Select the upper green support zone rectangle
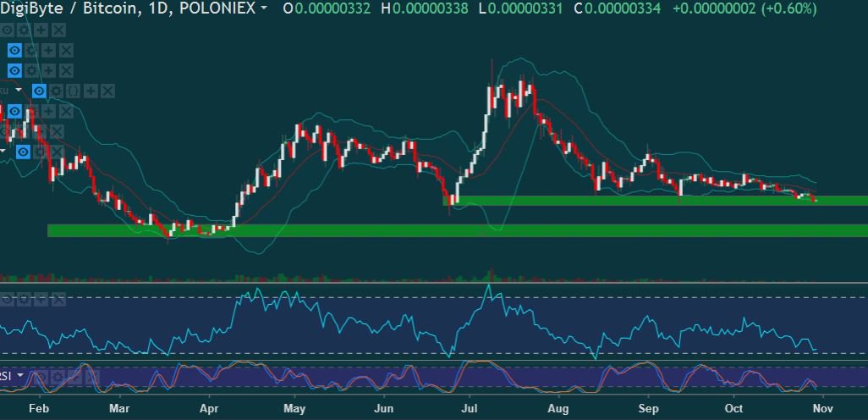The height and width of the screenshot is (420, 868). tap(656, 201)
